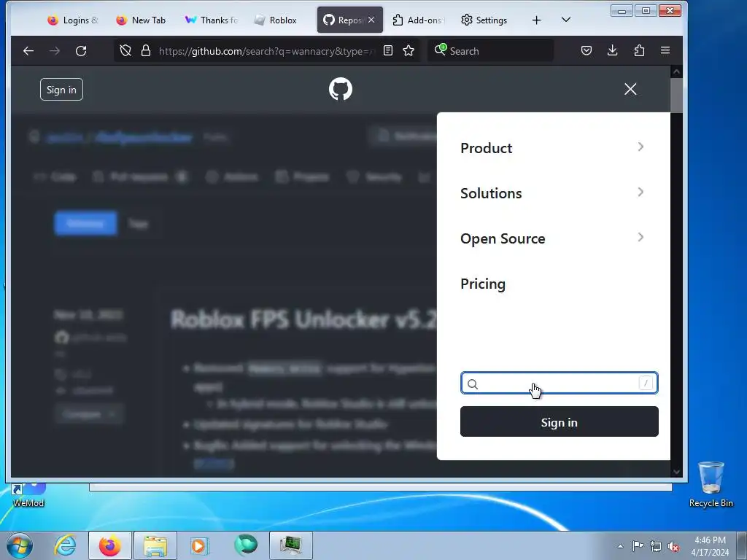
Task: Show hidden system tray icons arrow
Action: tap(620, 546)
